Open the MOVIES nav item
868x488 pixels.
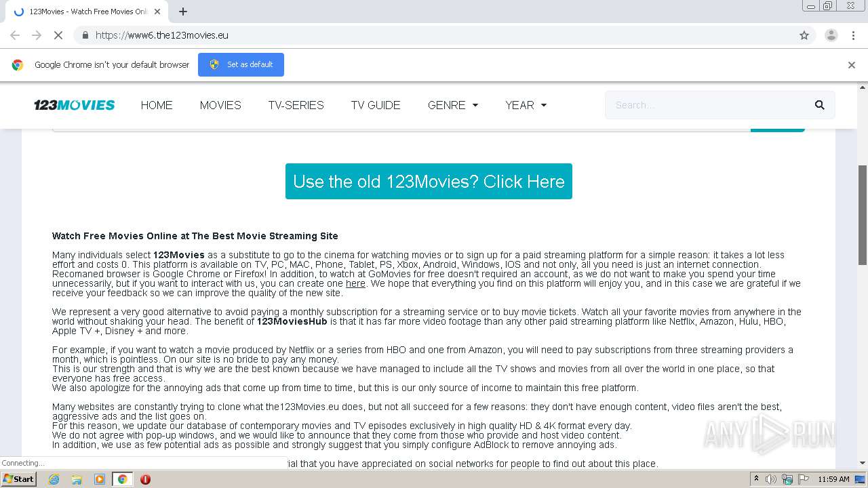[x=220, y=105]
